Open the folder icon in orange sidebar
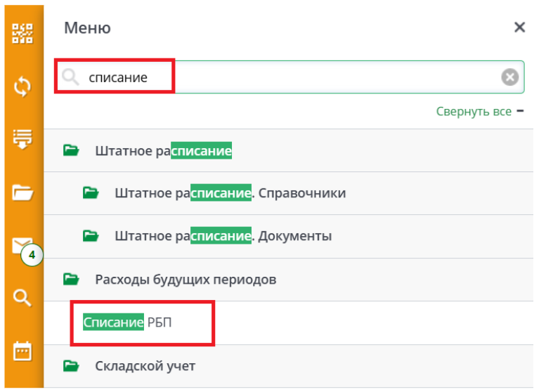 pyautogui.click(x=22, y=192)
